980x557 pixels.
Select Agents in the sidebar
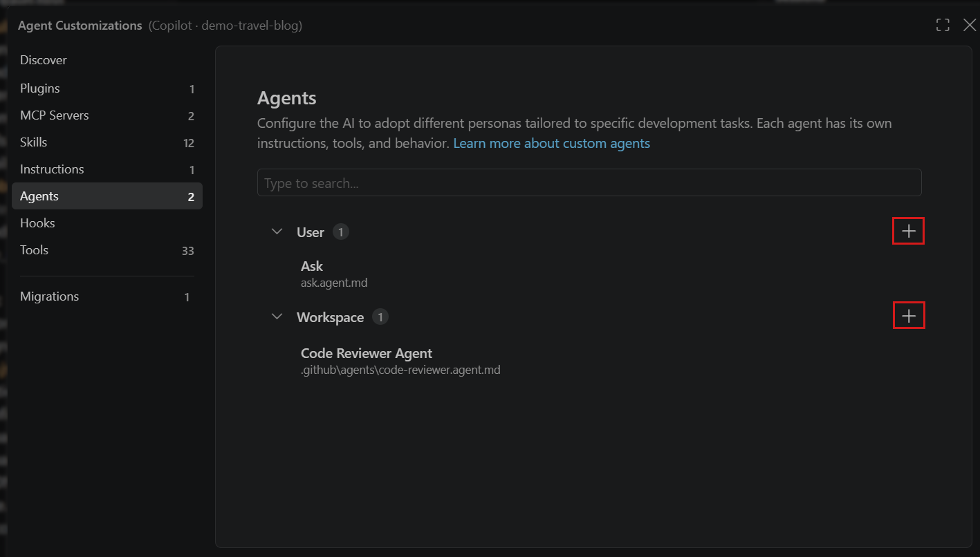click(107, 196)
